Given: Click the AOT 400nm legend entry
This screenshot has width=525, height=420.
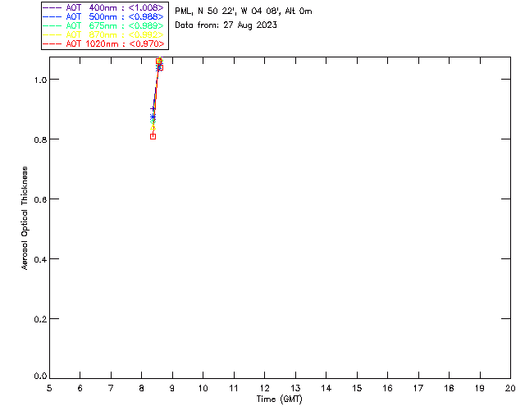Looking at the screenshot, I should (x=104, y=7).
